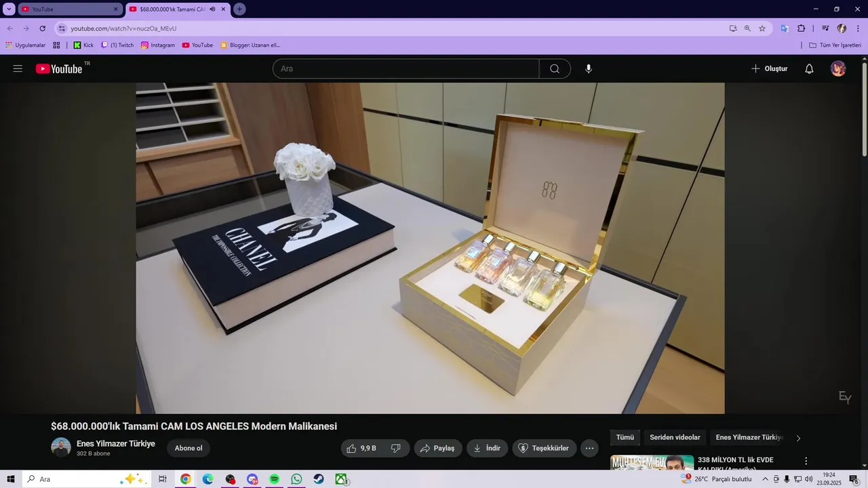868x488 pixels.
Task: Open options for the 338 MİLYON TL video
Action: pos(806,461)
